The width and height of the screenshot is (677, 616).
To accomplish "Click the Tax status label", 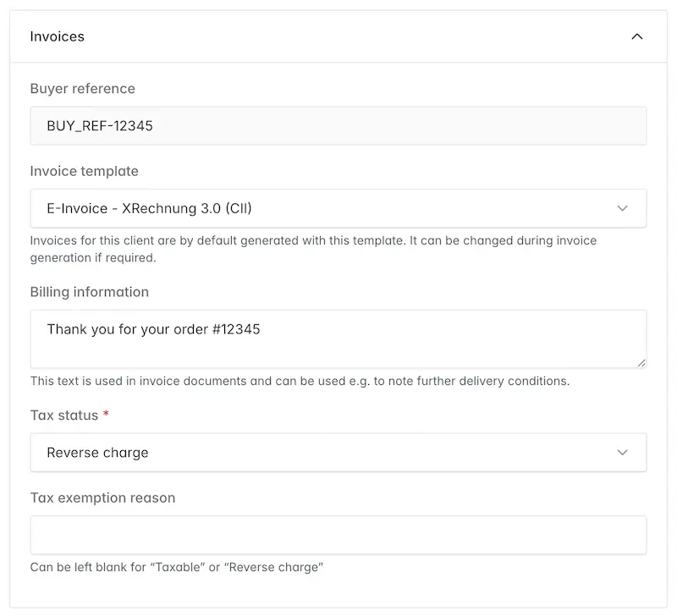I will 64,415.
